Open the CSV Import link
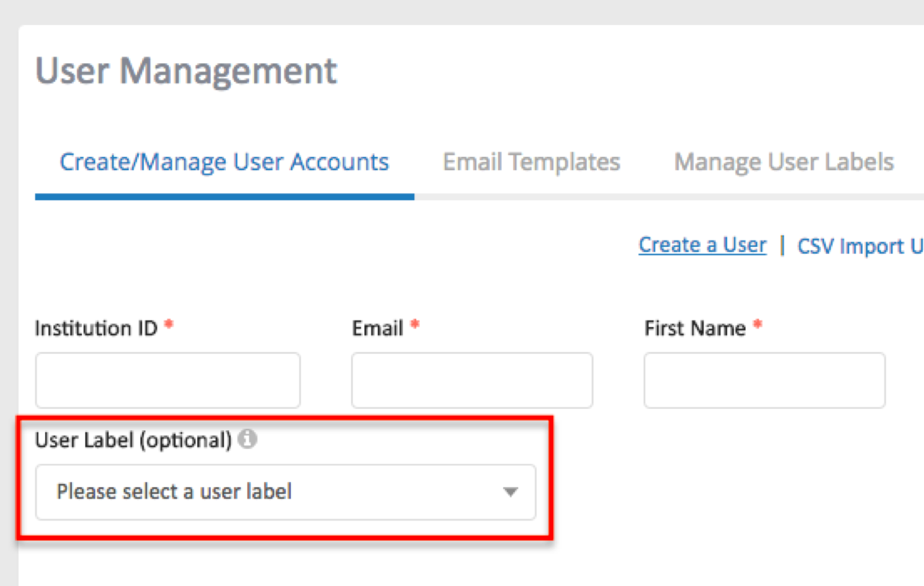924x586 pixels. 860,246
